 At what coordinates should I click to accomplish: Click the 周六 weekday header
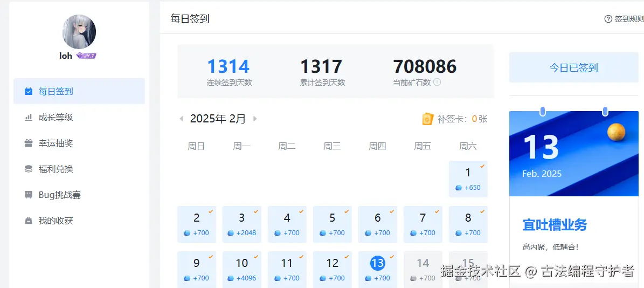pos(468,146)
